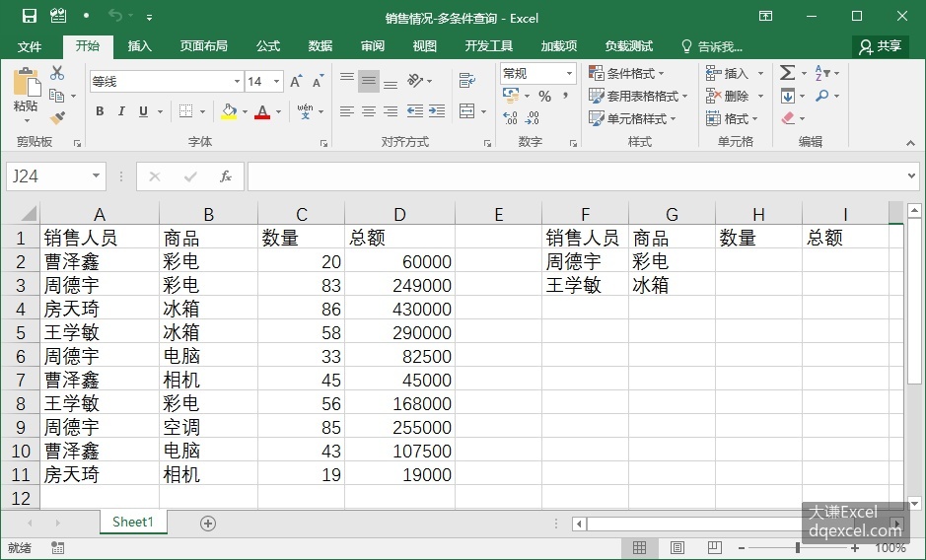This screenshot has width=926, height=560.
Task: Open the 单元格样式 dropdown
Action: pos(632,118)
